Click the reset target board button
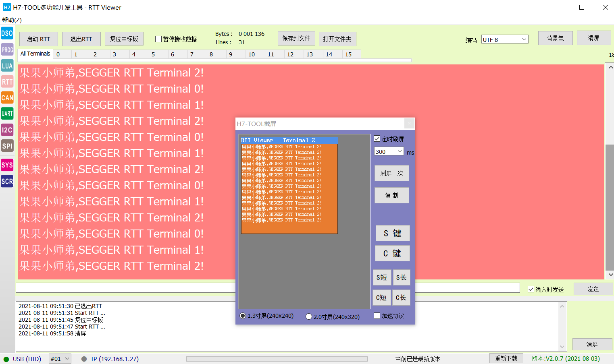614x364 pixels. pyautogui.click(x=124, y=39)
